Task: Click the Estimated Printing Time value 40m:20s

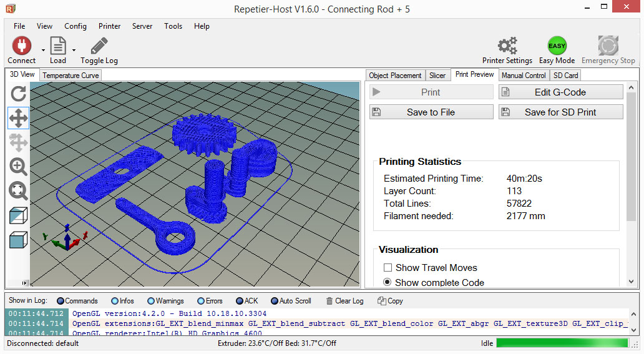Action: (524, 179)
